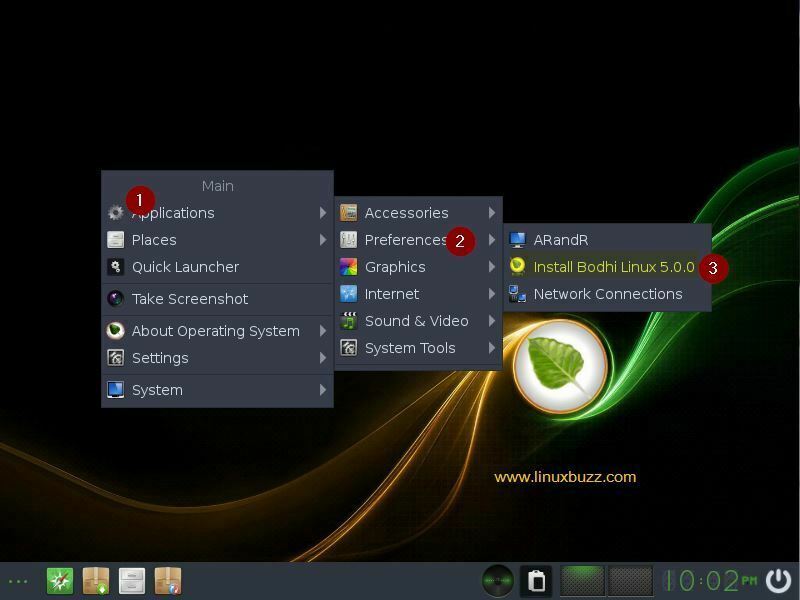Click the 10:02 PM clock gadget

[710, 581]
